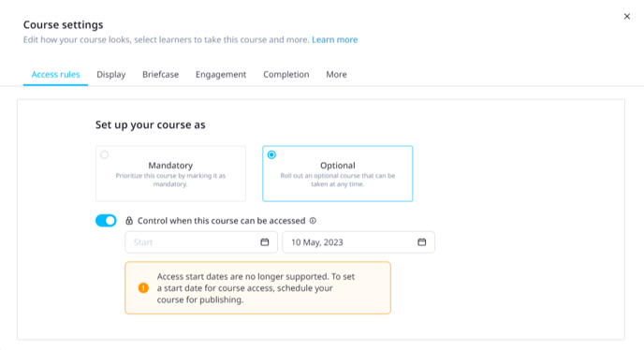The image size is (644, 350).
Task: Open calendar icon beside 10 May, 2023
Action: (x=422, y=242)
